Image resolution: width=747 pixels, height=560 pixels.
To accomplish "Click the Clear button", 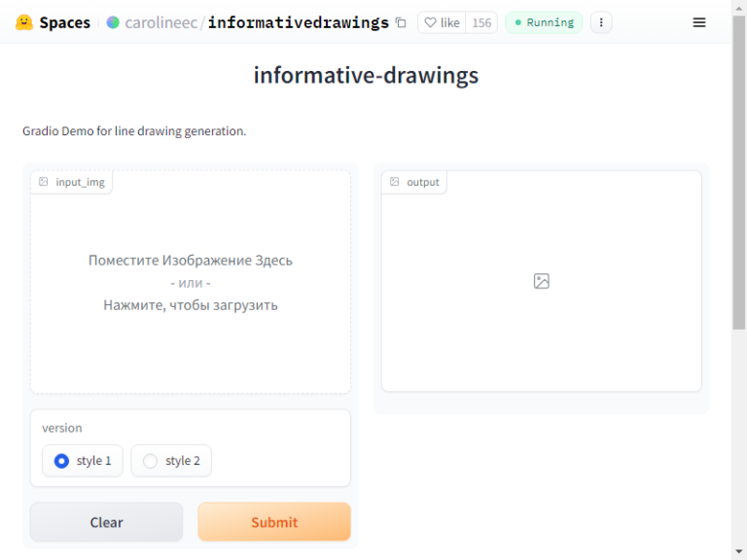I will coord(106,522).
